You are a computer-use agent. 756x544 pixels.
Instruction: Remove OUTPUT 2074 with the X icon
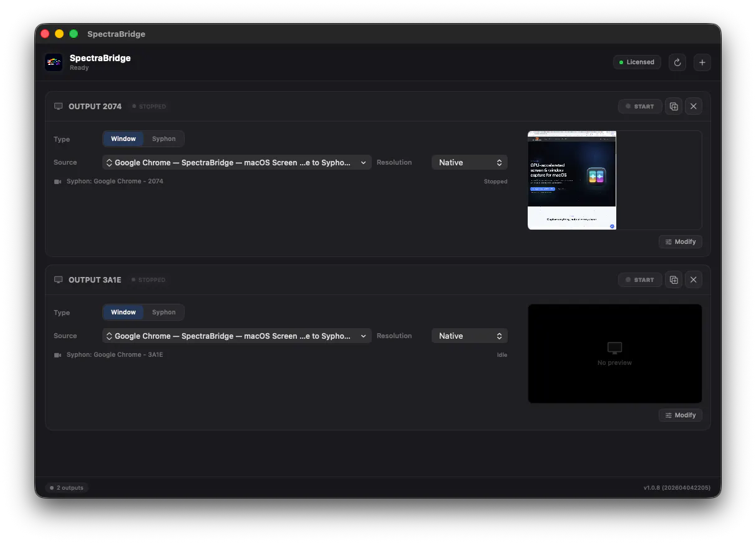[694, 107]
